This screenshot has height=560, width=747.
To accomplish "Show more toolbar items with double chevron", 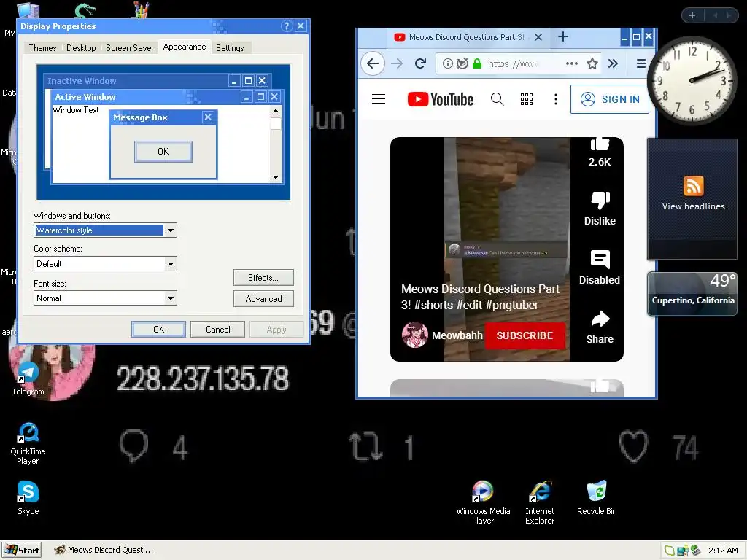I will pos(613,63).
